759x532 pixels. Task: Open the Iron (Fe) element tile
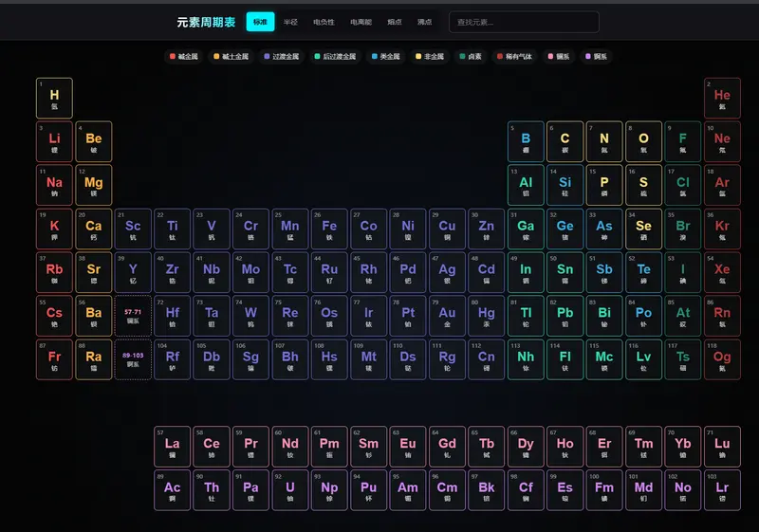coord(329,229)
